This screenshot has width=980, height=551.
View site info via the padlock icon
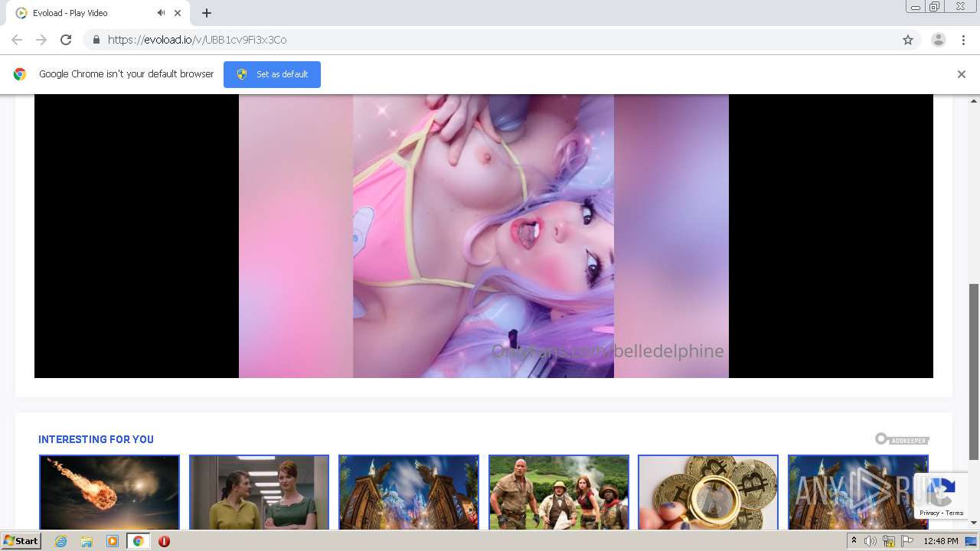pyautogui.click(x=96, y=40)
